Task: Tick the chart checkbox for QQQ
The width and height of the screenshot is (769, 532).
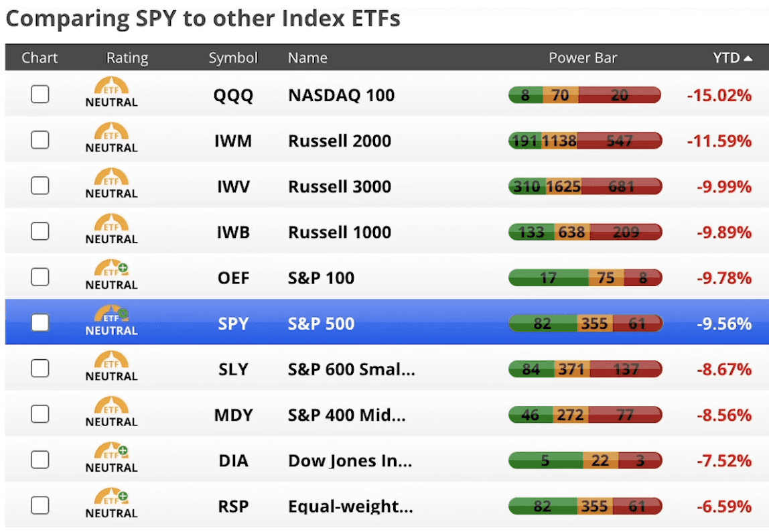Action: pyautogui.click(x=40, y=94)
